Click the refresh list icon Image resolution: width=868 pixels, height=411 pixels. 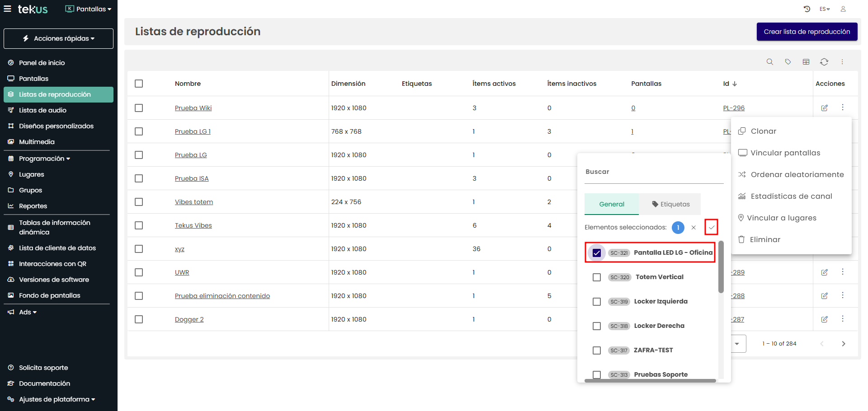(824, 62)
